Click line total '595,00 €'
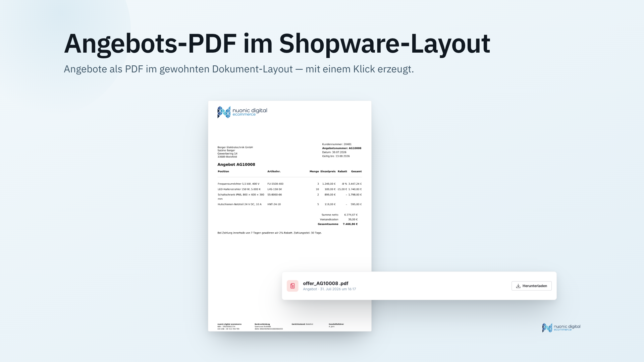Viewport: 644px width, 362px height. point(356,204)
